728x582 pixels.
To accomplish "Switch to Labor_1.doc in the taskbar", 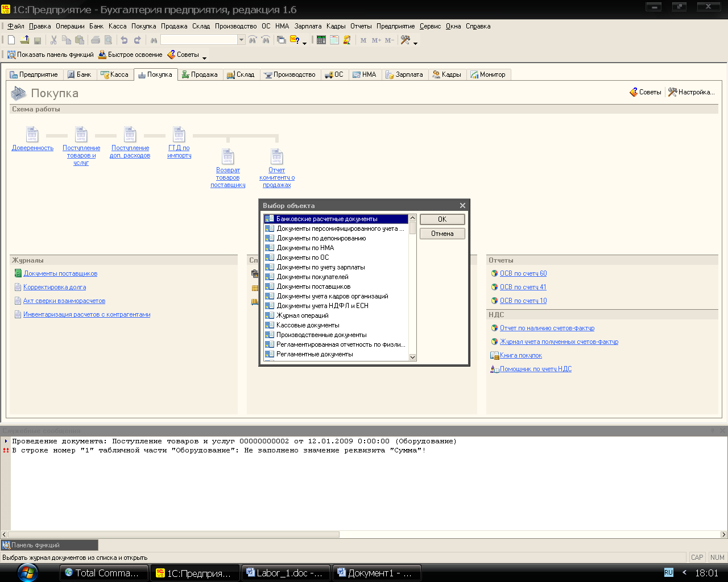I will 286,573.
